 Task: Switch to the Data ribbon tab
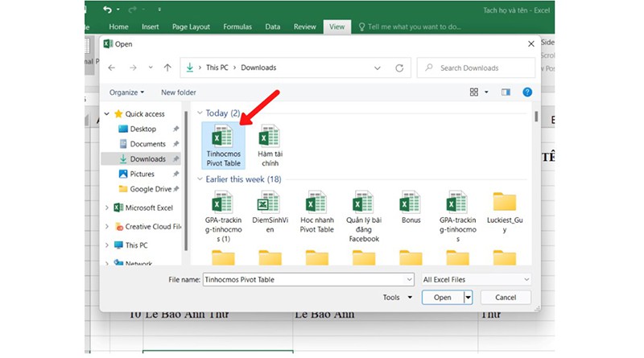point(273,27)
